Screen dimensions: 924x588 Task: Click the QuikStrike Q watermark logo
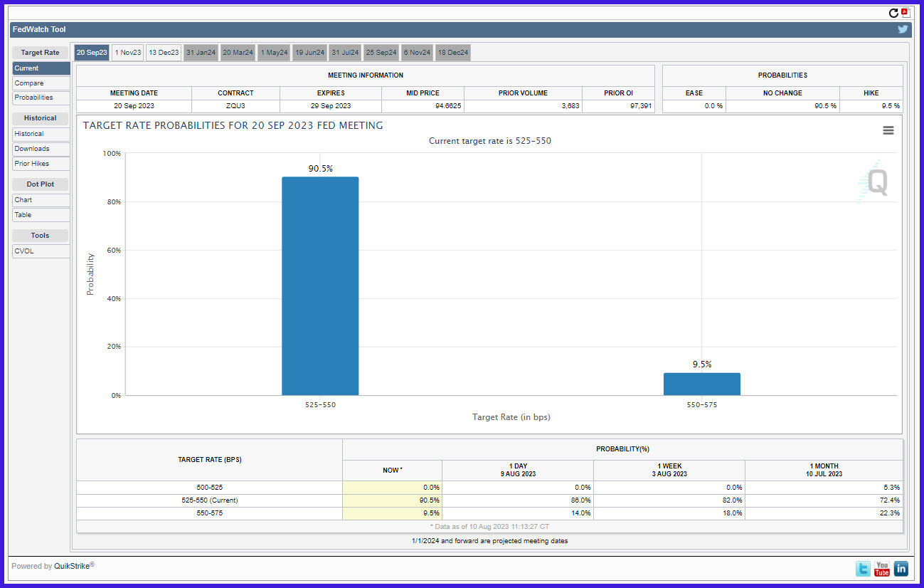point(873,182)
